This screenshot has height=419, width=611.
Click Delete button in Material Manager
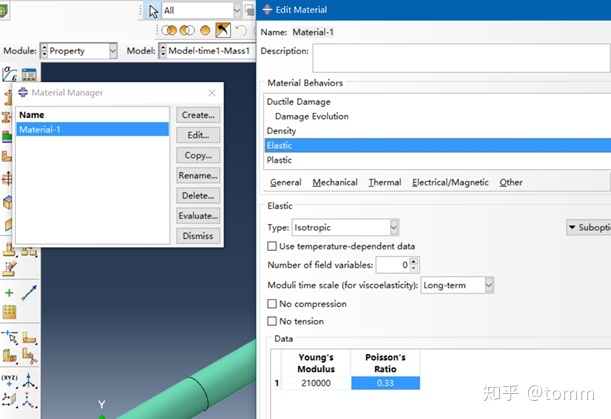198,196
